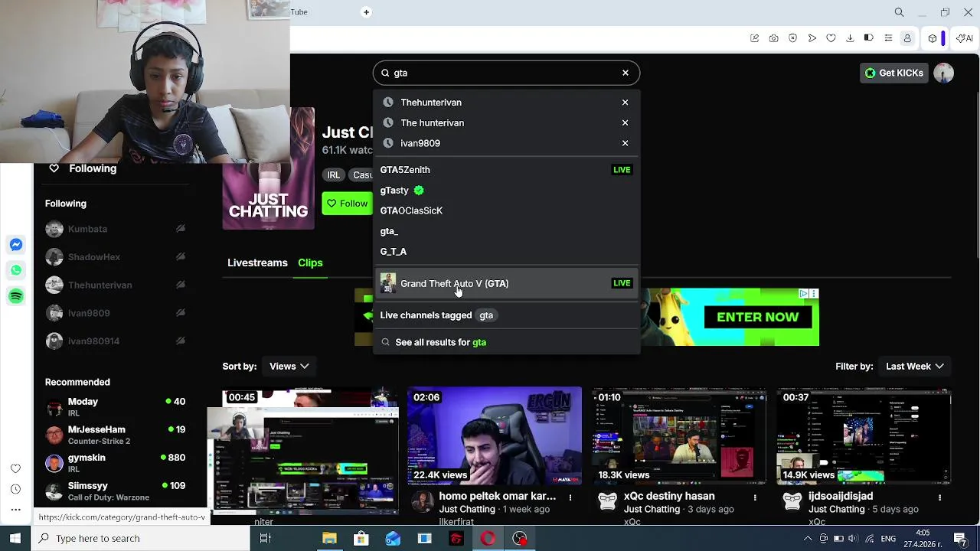Click the Get KICKs button

[x=893, y=73]
